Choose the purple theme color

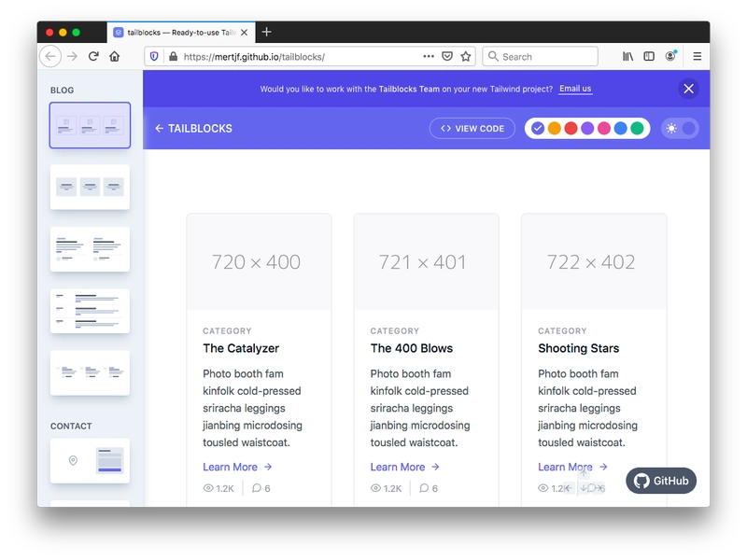click(587, 129)
